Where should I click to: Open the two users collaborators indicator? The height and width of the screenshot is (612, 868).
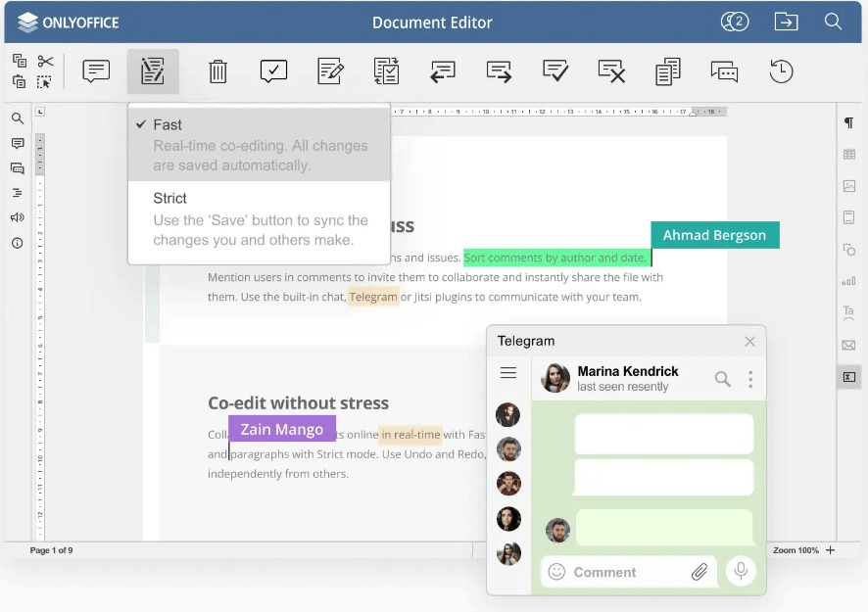coord(735,22)
